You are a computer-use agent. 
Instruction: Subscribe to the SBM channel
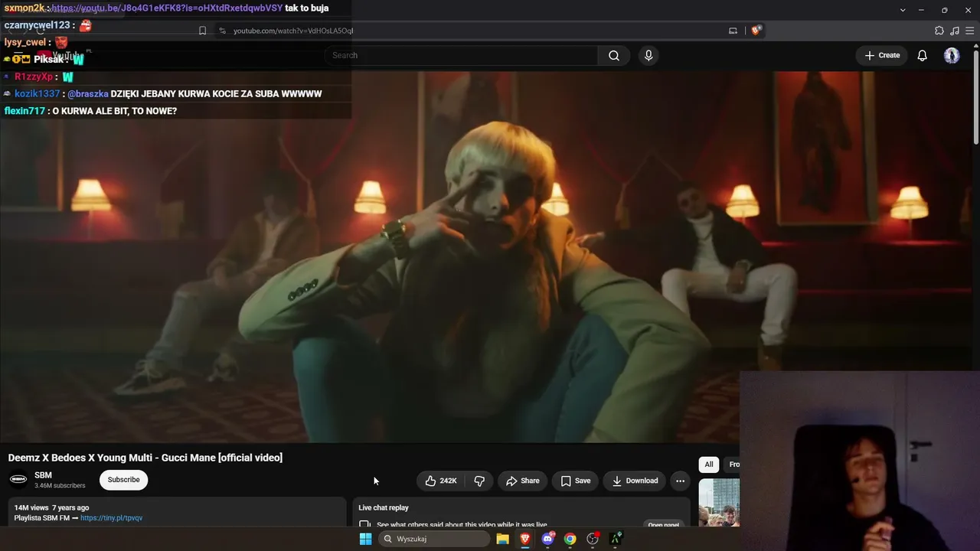pyautogui.click(x=123, y=480)
